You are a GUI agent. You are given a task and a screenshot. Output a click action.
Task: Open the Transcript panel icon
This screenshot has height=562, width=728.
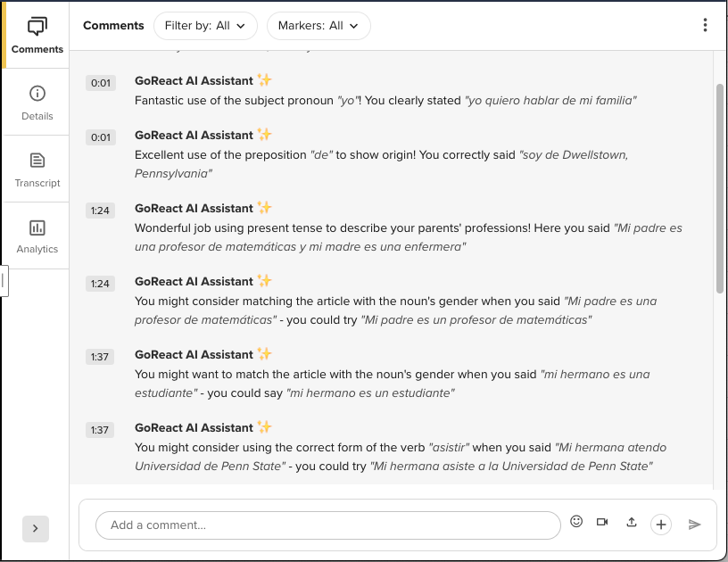tap(36, 161)
